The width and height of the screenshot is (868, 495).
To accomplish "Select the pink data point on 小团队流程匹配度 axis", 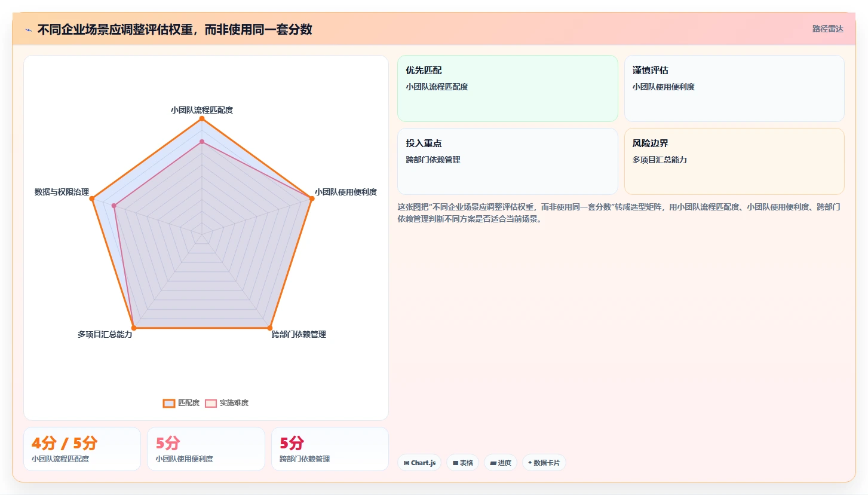I will [x=202, y=142].
